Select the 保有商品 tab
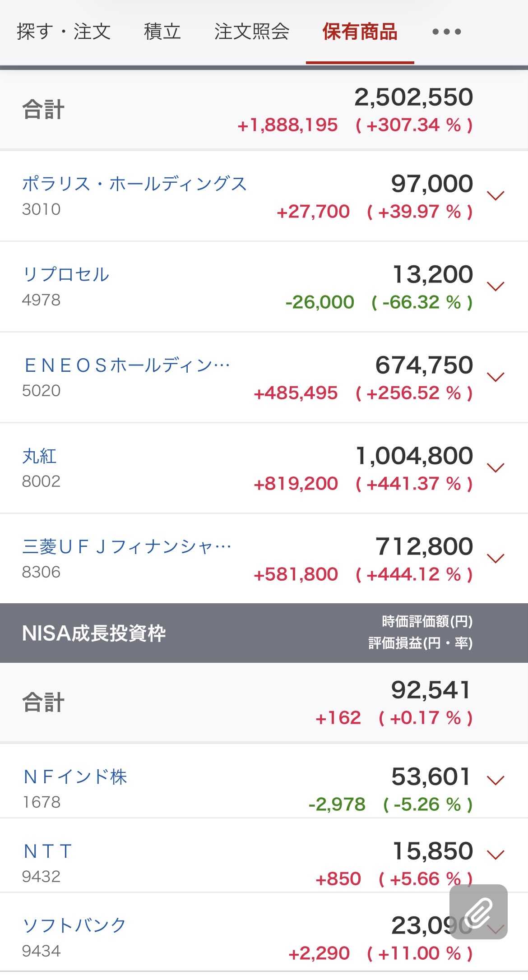The image size is (528, 980). 360,32
